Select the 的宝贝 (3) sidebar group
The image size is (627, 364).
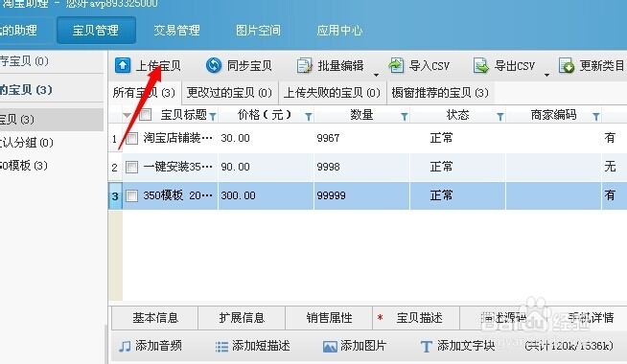(x=26, y=90)
